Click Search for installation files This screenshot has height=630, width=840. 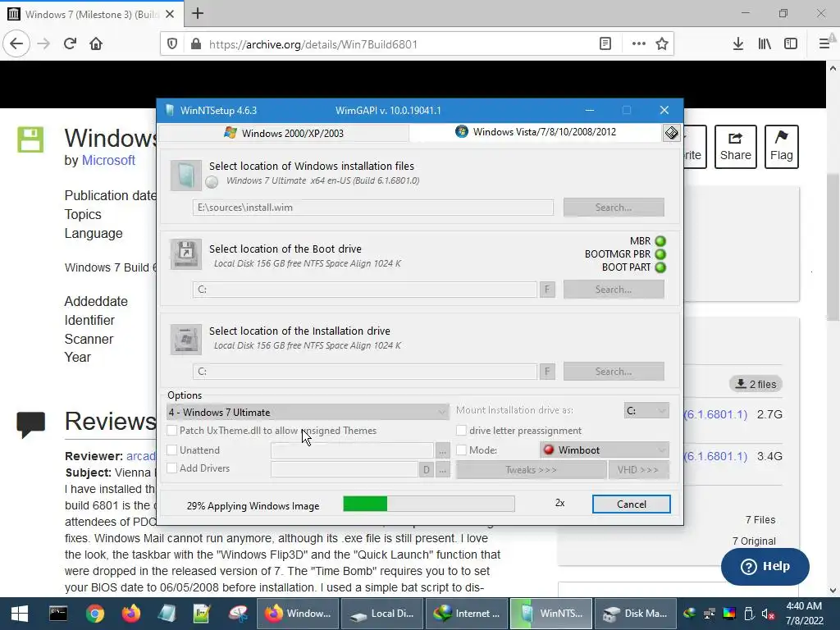[x=614, y=208]
